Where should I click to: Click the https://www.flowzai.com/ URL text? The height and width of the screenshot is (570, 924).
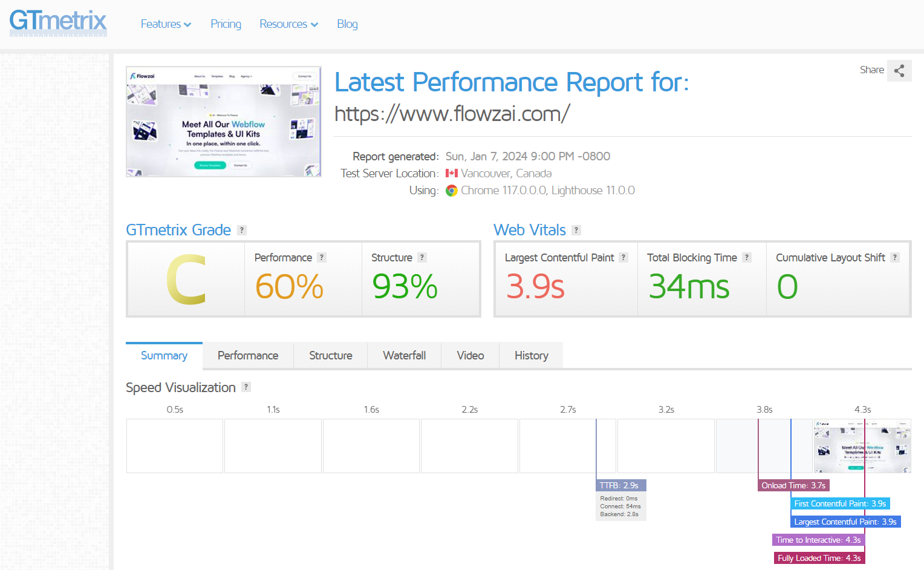click(452, 114)
